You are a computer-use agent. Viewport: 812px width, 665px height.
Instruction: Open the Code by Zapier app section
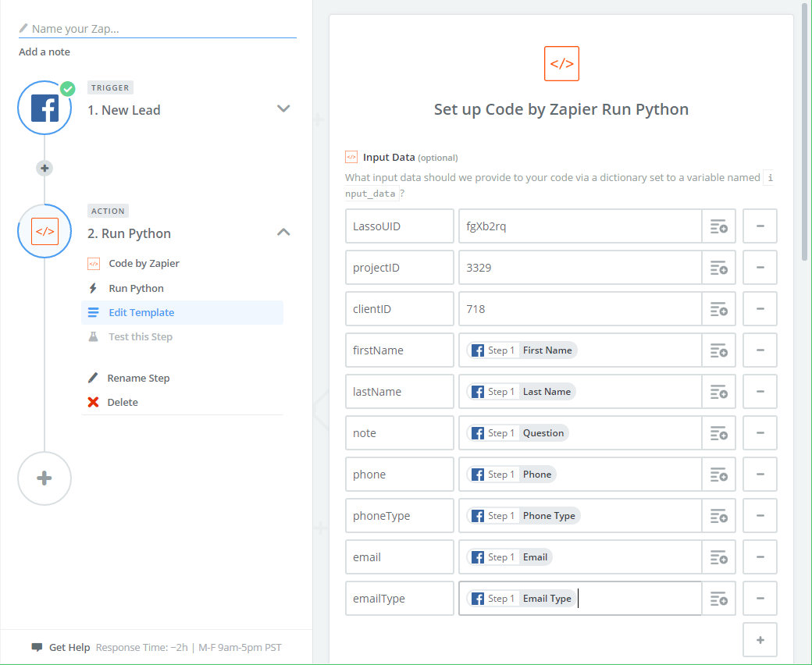click(144, 264)
